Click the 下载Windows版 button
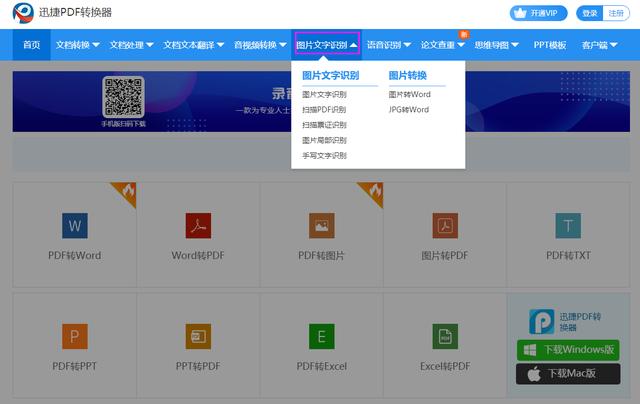 click(x=568, y=350)
